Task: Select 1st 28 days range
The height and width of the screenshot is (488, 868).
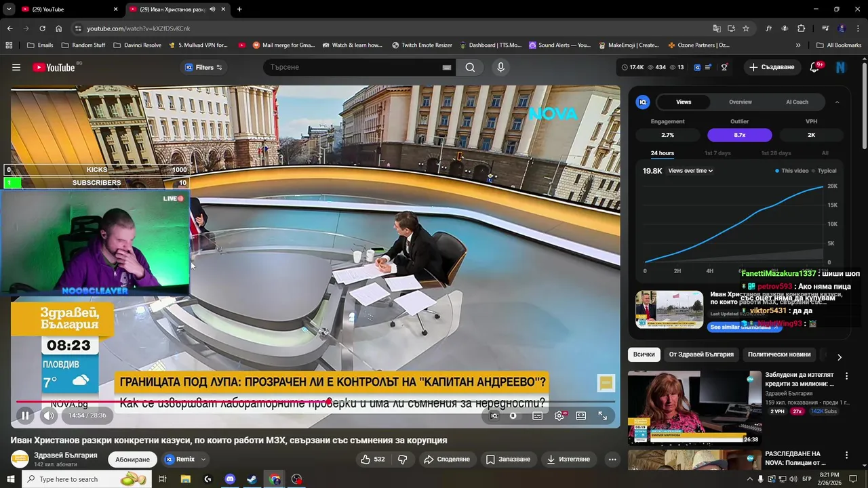Action: [776, 153]
